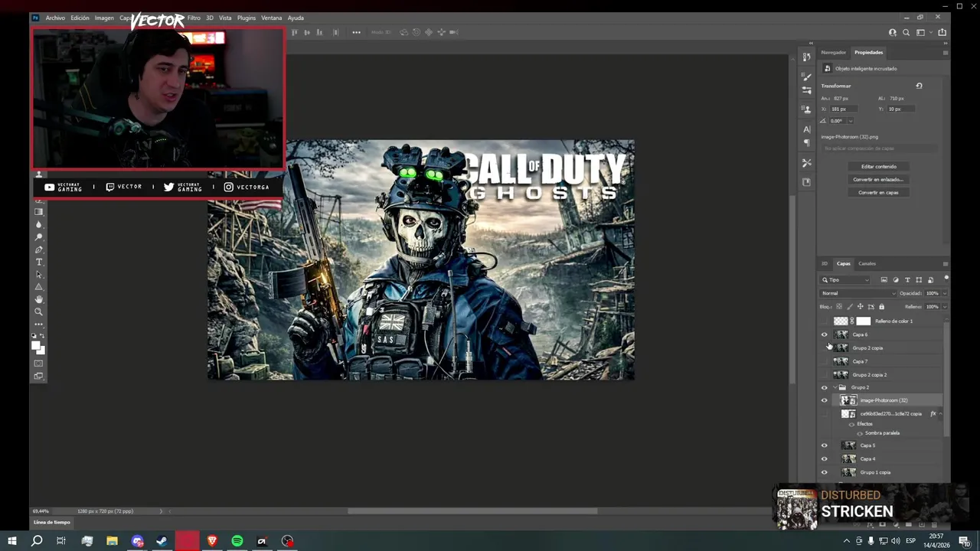Image resolution: width=980 pixels, height=551 pixels.
Task: Collapse the Grupo 2 folder arrow
Action: coord(835,388)
